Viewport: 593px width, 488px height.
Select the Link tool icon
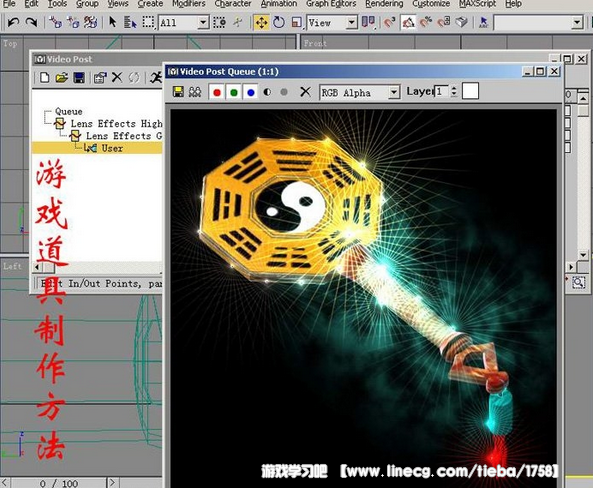tap(55, 22)
